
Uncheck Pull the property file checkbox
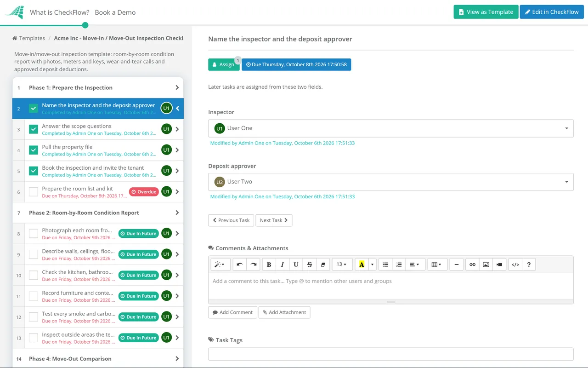pos(34,150)
